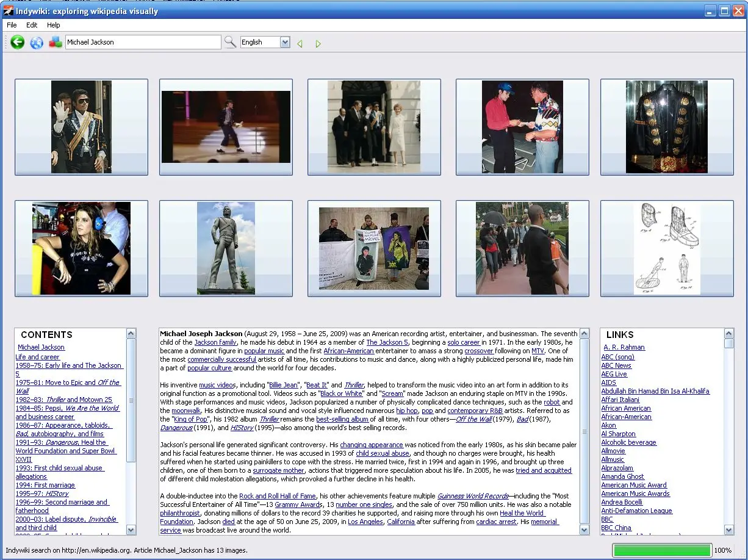Open '1995–97: HIStory' contents entry
Screen dimensions: 748x560
42,494
